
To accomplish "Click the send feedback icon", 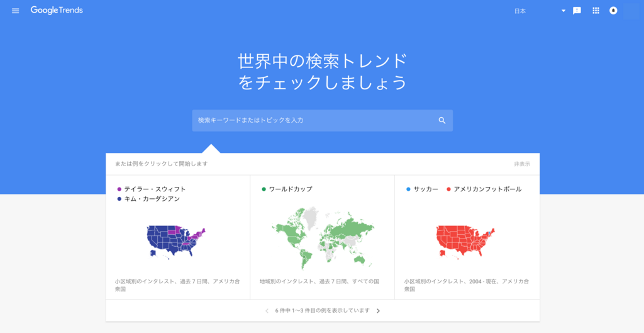I will tap(577, 11).
